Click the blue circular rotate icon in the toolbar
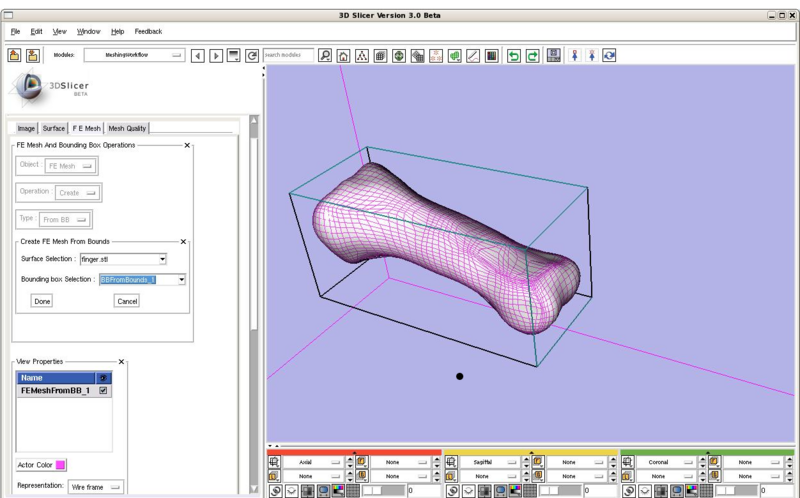800x498 pixels. 609,55
